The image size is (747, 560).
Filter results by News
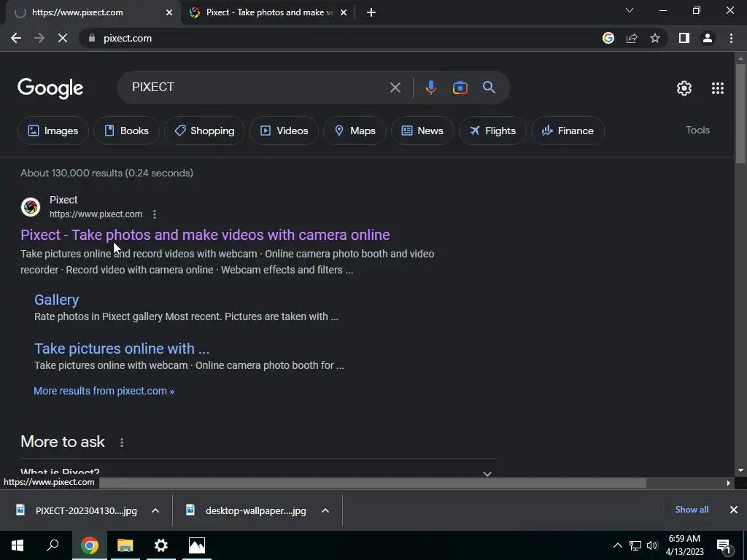pos(422,131)
